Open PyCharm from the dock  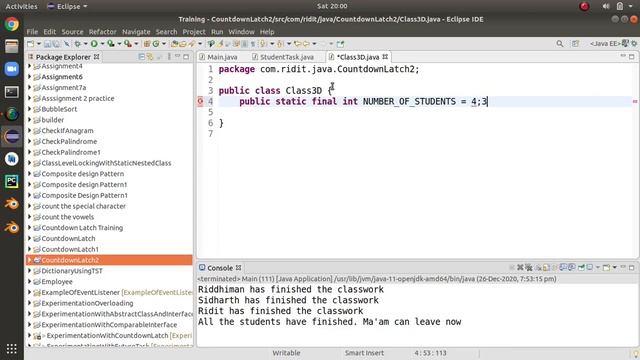11,181
